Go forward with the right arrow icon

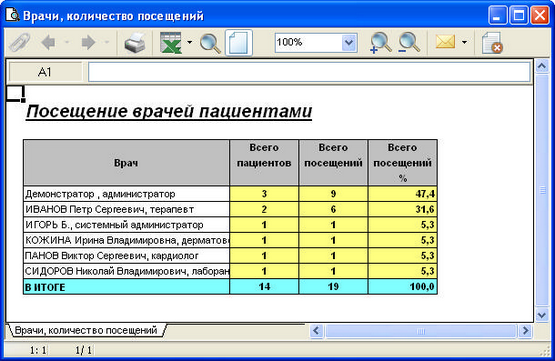point(88,42)
